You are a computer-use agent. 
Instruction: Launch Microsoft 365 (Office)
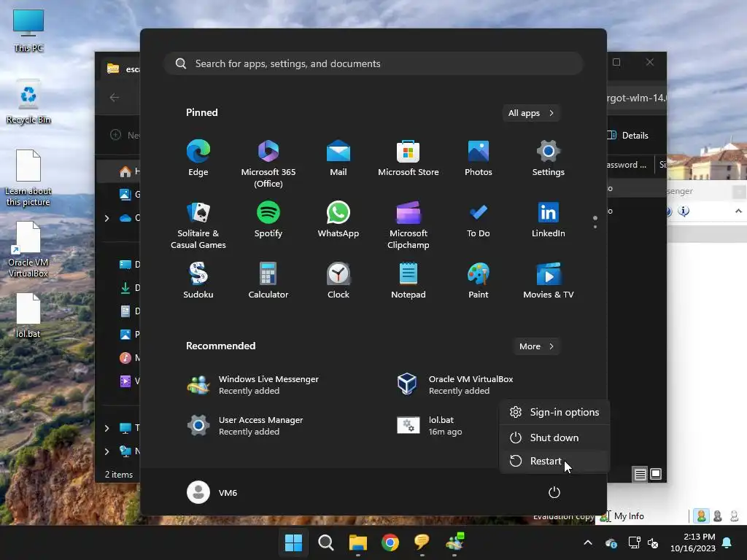(x=268, y=164)
